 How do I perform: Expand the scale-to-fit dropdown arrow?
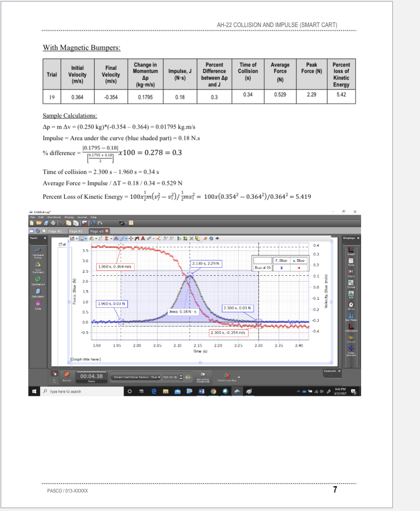tap(76, 239)
